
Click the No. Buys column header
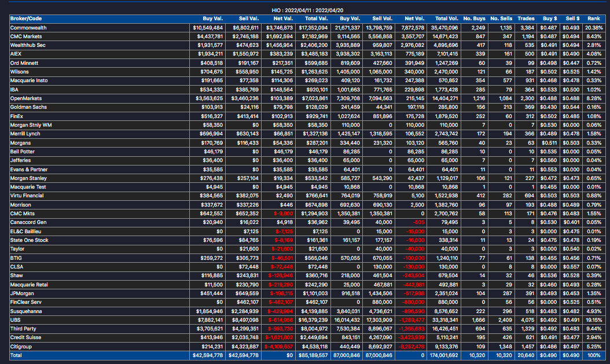[474, 19]
